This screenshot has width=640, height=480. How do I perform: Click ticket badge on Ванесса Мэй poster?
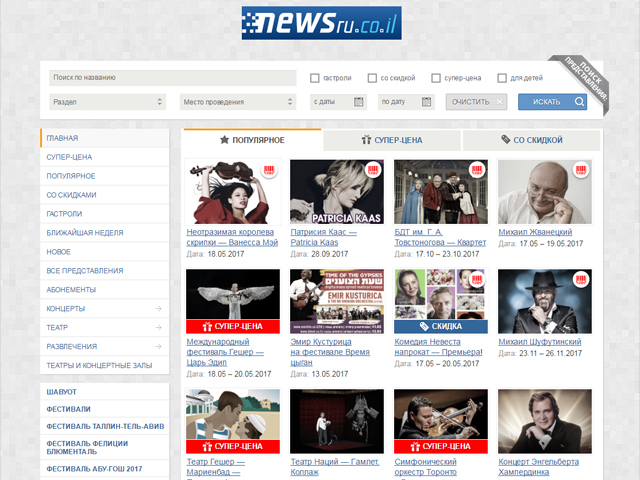click(x=269, y=170)
